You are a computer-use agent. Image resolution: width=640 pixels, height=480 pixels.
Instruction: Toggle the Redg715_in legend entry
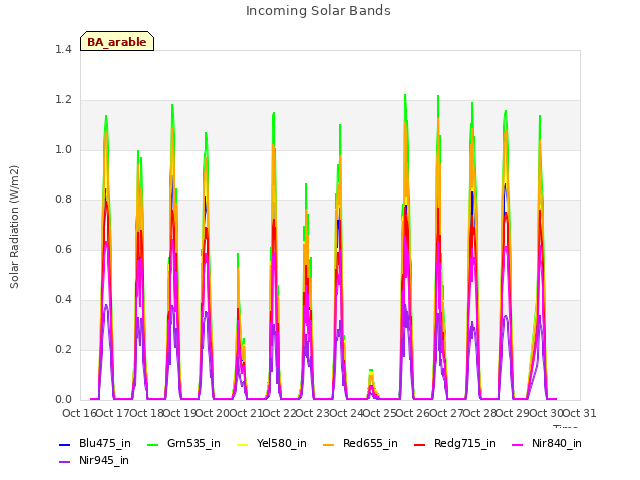455,443
